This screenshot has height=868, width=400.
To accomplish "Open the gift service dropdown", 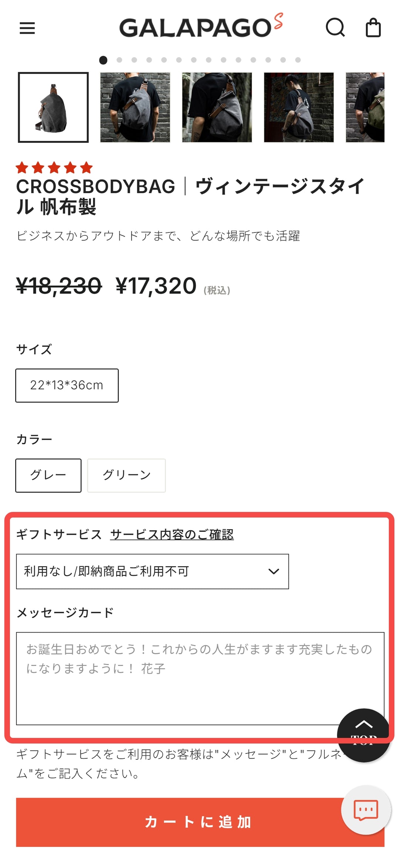I will 152,571.
